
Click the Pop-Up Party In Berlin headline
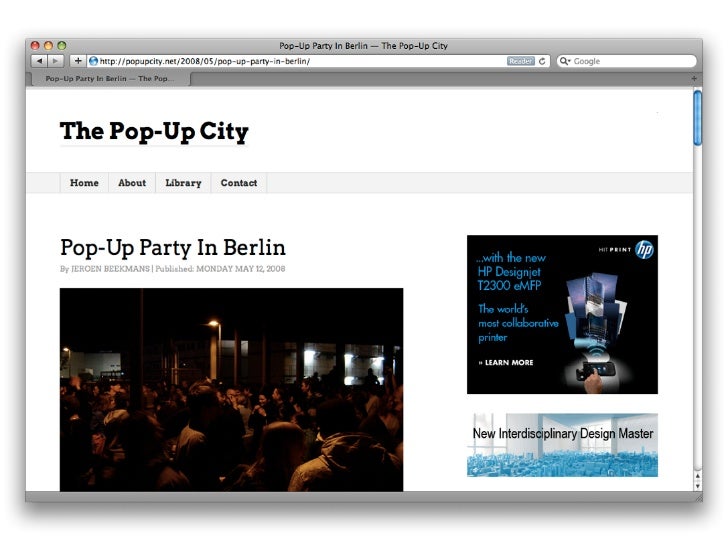click(173, 247)
